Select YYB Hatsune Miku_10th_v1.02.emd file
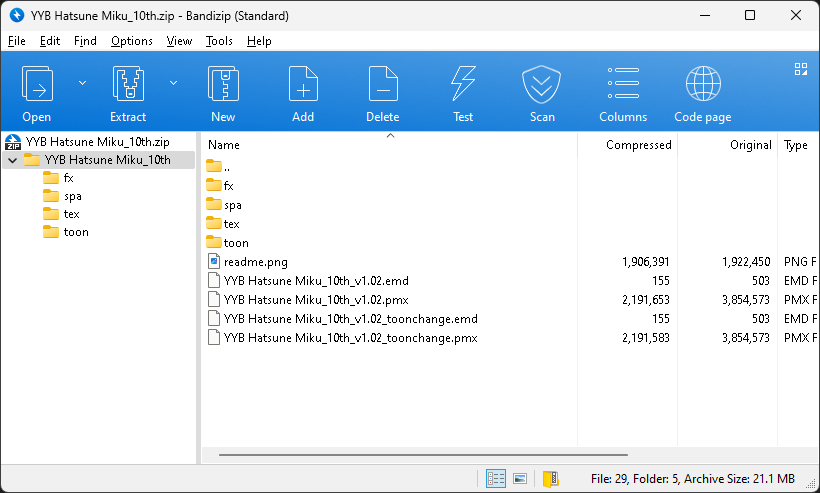The height and width of the screenshot is (493, 820). coord(309,281)
